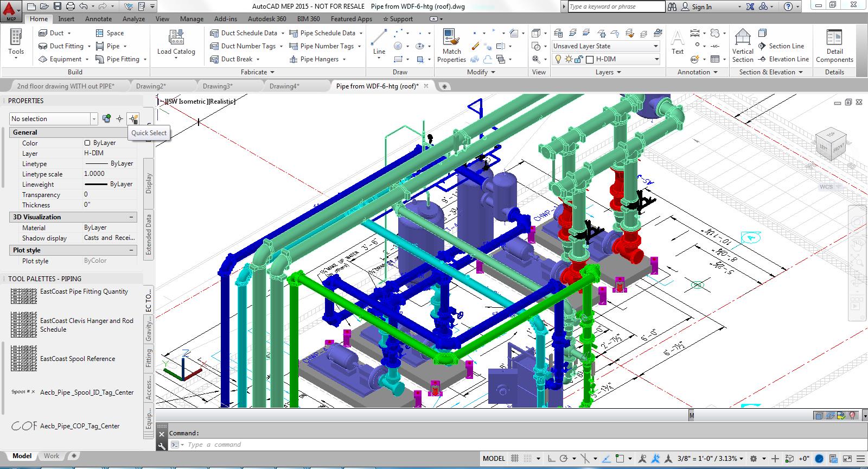The height and width of the screenshot is (469, 868).
Task: Toggle grid display in status bar
Action: point(515,459)
